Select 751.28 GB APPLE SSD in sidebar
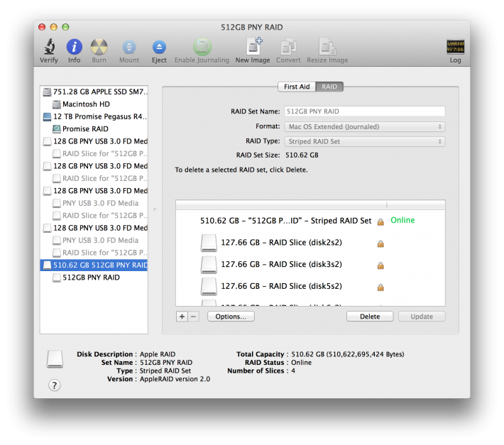The width and height of the screenshot is (504, 445). coord(94,92)
